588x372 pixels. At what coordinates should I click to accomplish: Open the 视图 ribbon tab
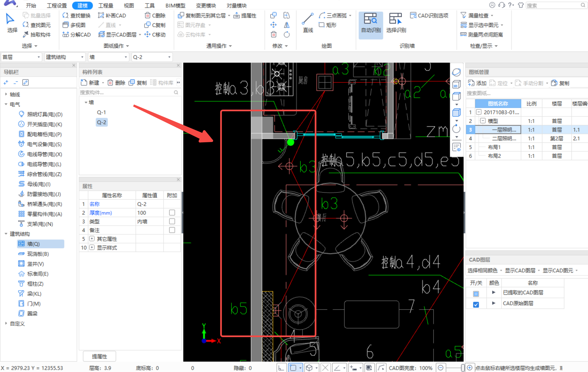coord(129,5)
